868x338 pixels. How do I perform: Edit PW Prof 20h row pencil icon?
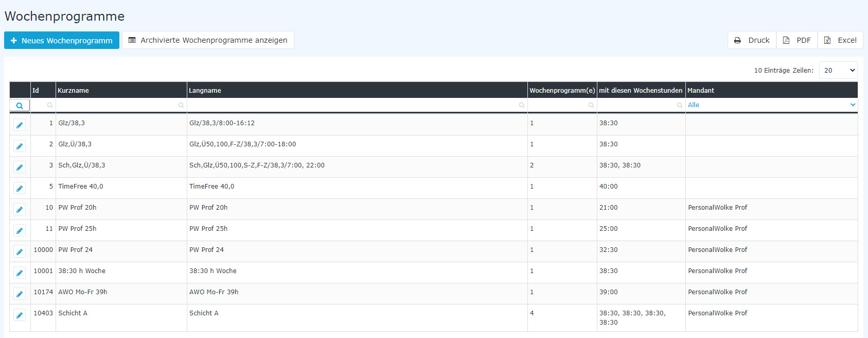coord(20,210)
